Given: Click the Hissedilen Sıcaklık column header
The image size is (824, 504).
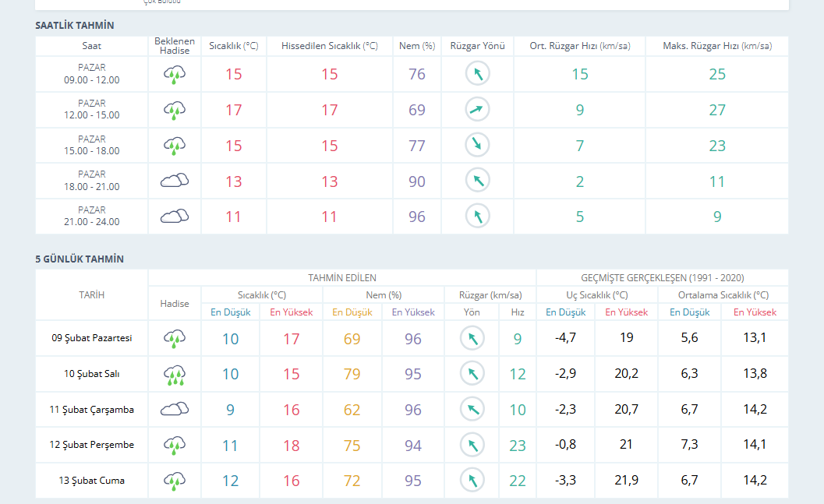Looking at the screenshot, I should (x=330, y=46).
